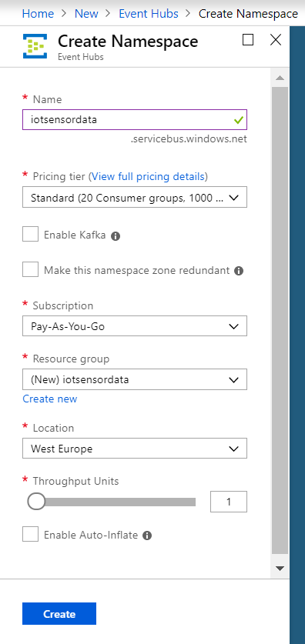The width and height of the screenshot is (305, 644).
Task: Click the Enable Kafka info icon
Action: [x=116, y=236]
